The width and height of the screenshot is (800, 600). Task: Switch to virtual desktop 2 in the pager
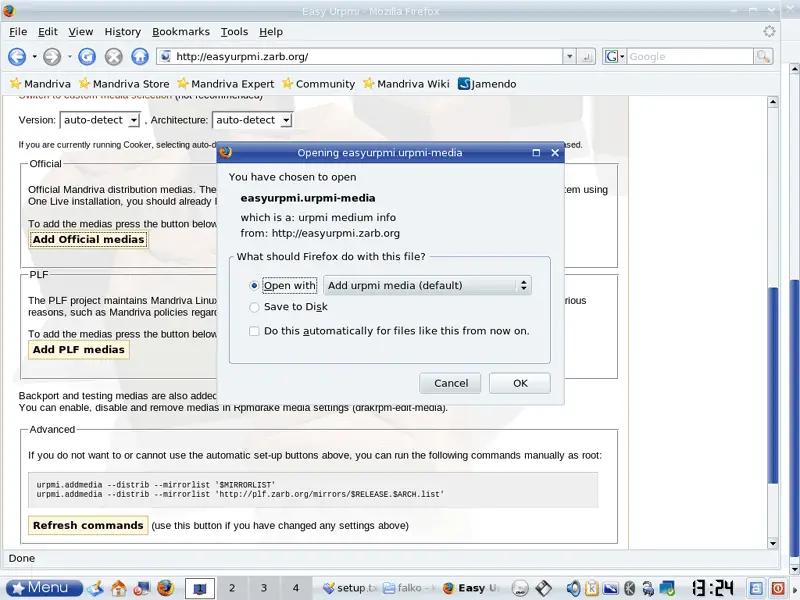[x=232, y=588]
